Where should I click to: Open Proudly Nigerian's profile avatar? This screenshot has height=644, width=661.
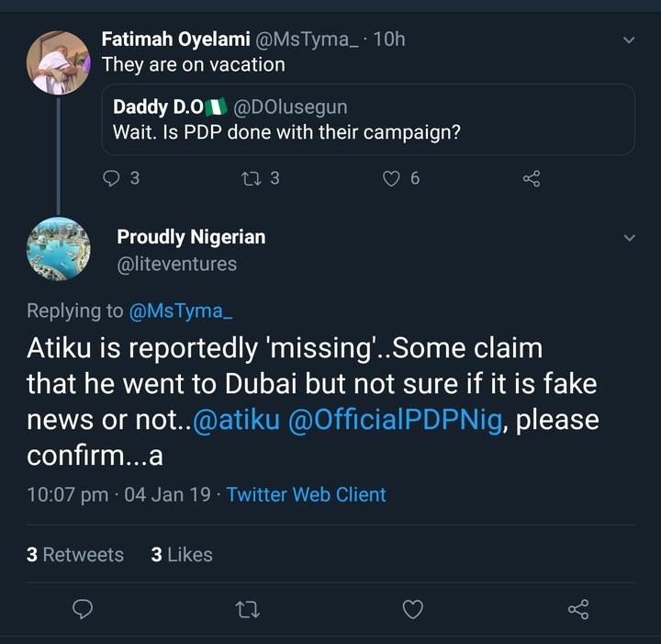(x=59, y=249)
